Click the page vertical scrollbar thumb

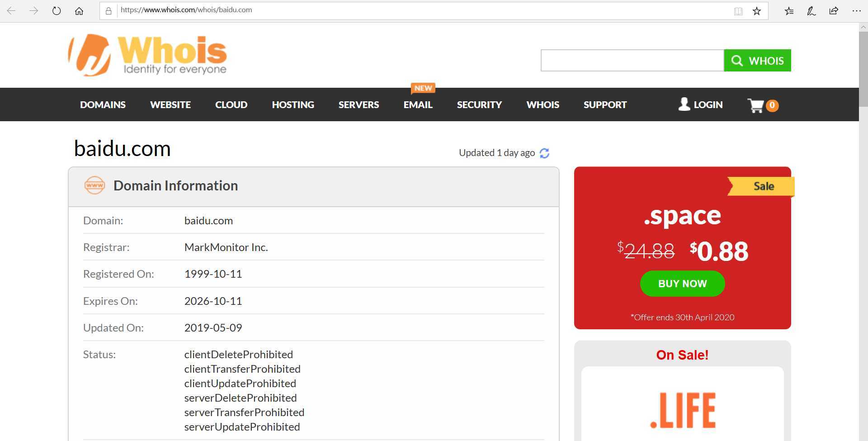click(863, 69)
